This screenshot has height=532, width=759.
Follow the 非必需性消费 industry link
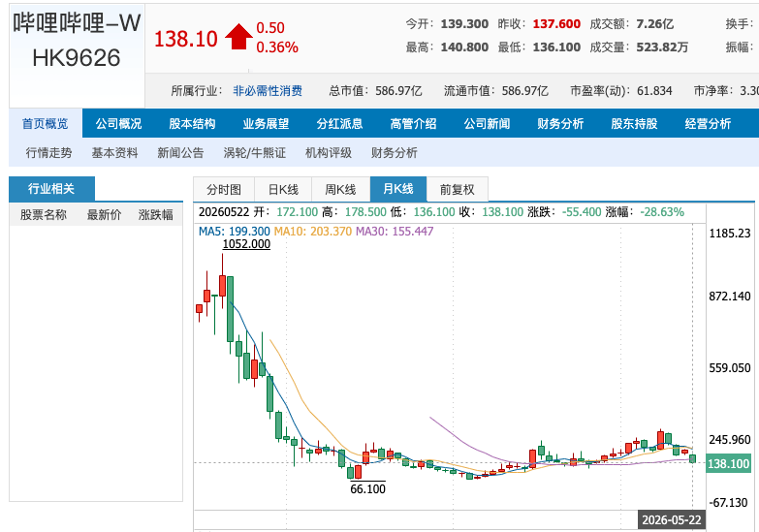coord(268,90)
